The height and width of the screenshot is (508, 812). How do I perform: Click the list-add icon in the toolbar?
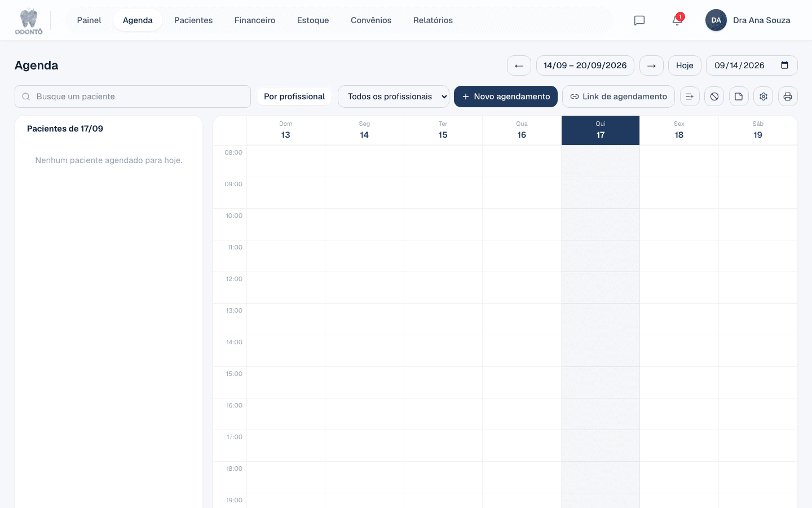(x=690, y=97)
